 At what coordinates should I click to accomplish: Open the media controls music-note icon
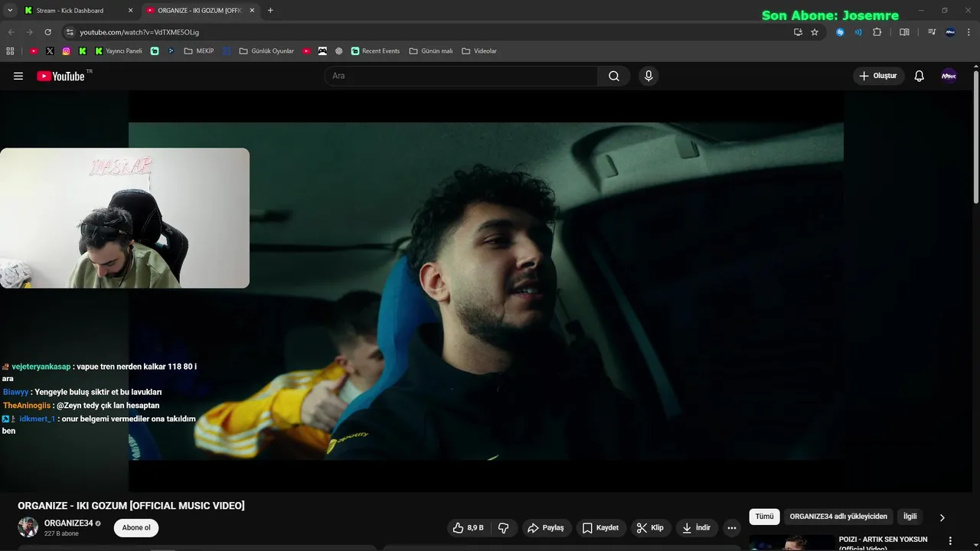932,32
